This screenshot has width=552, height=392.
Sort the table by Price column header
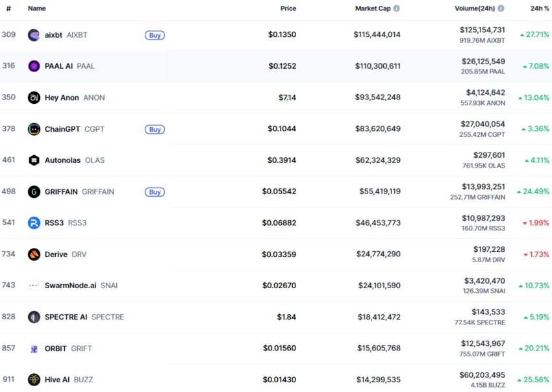click(x=288, y=8)
